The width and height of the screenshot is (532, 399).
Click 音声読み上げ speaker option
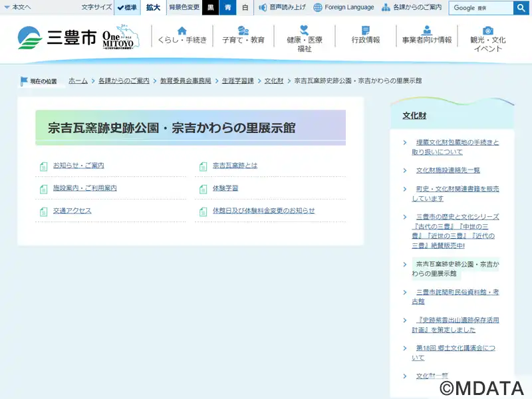(x=283, y=7)
